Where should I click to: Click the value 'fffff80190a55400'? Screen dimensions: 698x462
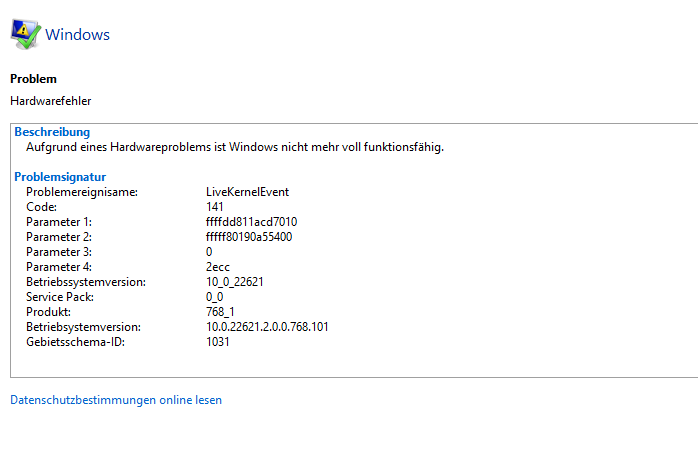click(249, 237)
